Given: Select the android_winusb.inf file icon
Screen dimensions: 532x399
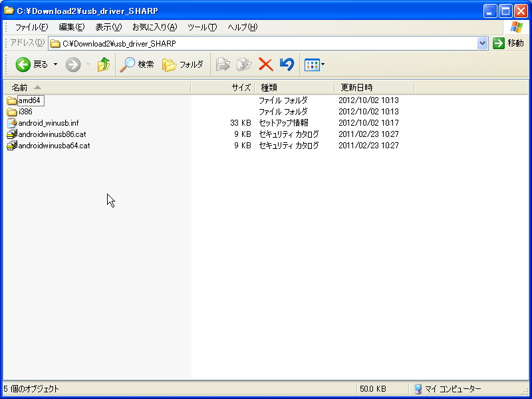Looking at the screenshot, I should pyautogui.click(x=12, y=123).
